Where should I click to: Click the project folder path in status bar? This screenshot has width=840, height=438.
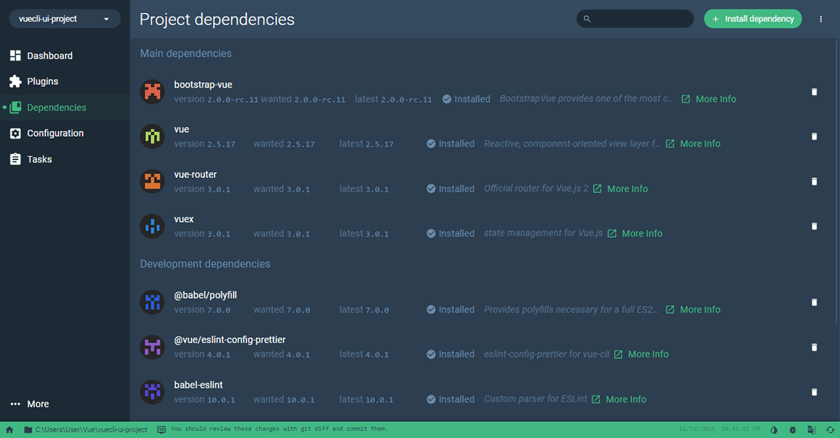click(x=86, y=429)
